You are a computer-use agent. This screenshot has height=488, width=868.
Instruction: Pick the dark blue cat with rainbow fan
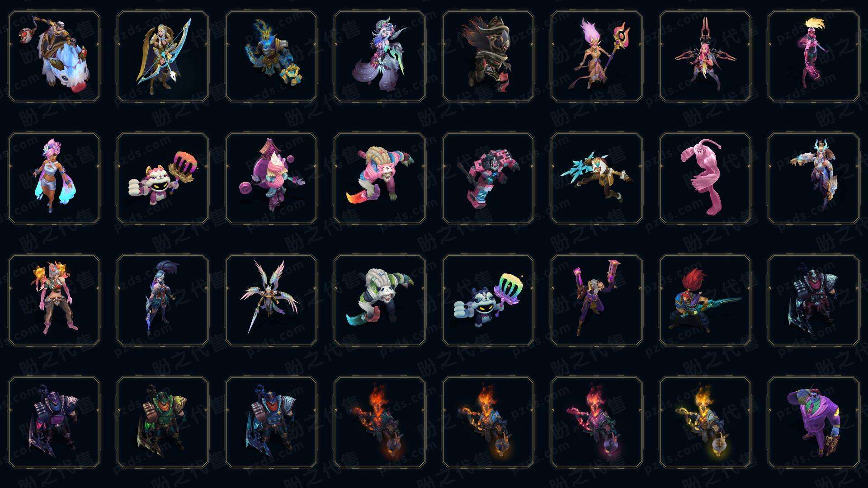488,300
